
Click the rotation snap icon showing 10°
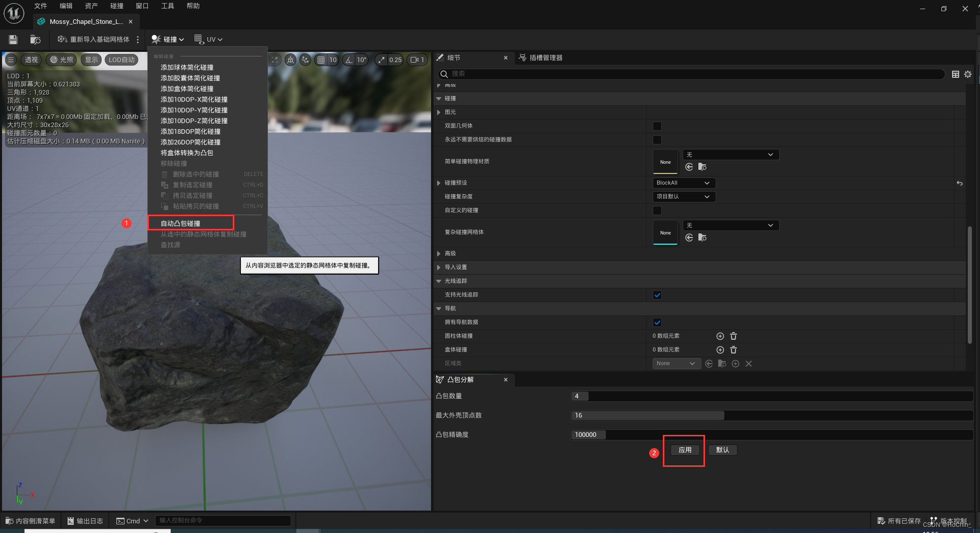[x=356, y=60]
